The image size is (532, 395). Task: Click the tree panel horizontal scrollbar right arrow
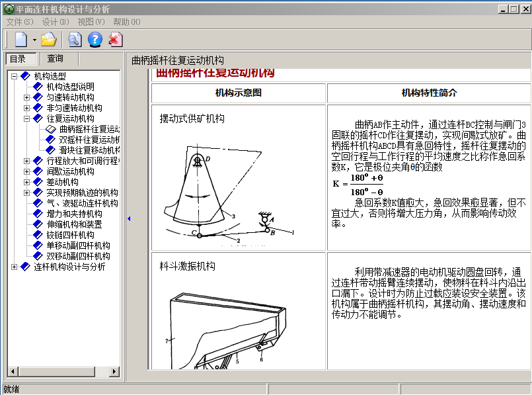114,372
